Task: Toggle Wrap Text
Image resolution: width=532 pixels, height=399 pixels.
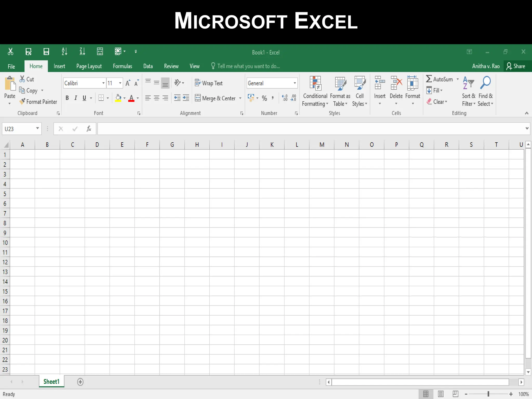Action: 209,83
